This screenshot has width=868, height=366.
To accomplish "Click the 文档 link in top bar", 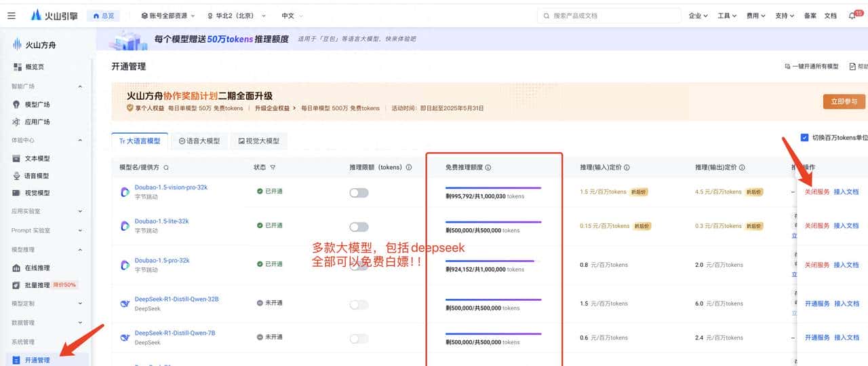I will coord(830,16).
